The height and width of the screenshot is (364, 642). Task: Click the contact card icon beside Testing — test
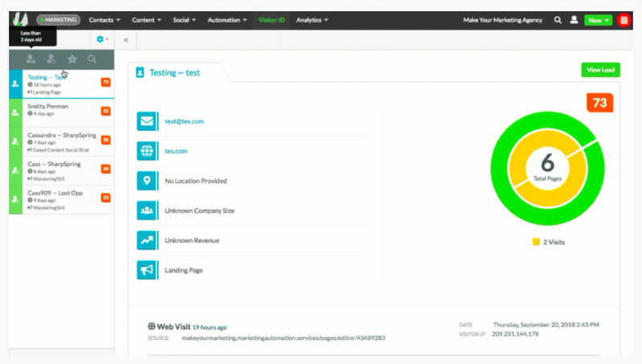coord(140,72)
